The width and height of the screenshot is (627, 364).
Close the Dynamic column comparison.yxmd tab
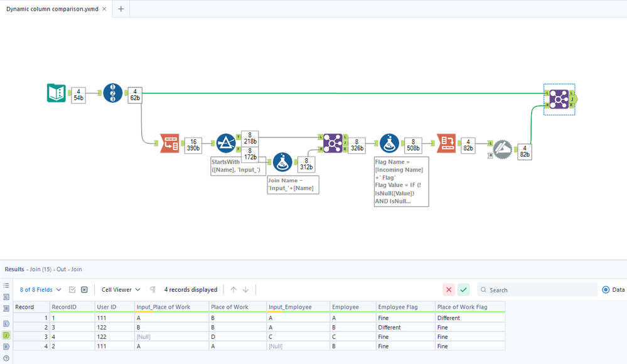click(x=104, y=9)
